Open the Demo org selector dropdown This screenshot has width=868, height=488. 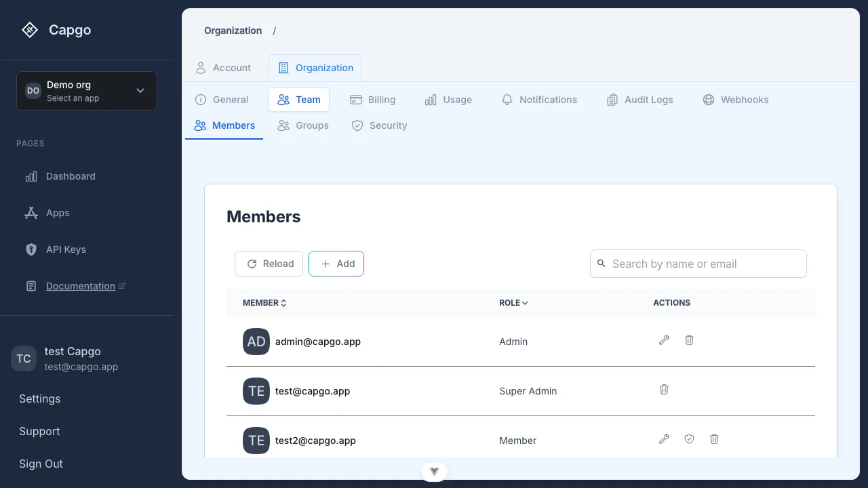pos(87,91)
